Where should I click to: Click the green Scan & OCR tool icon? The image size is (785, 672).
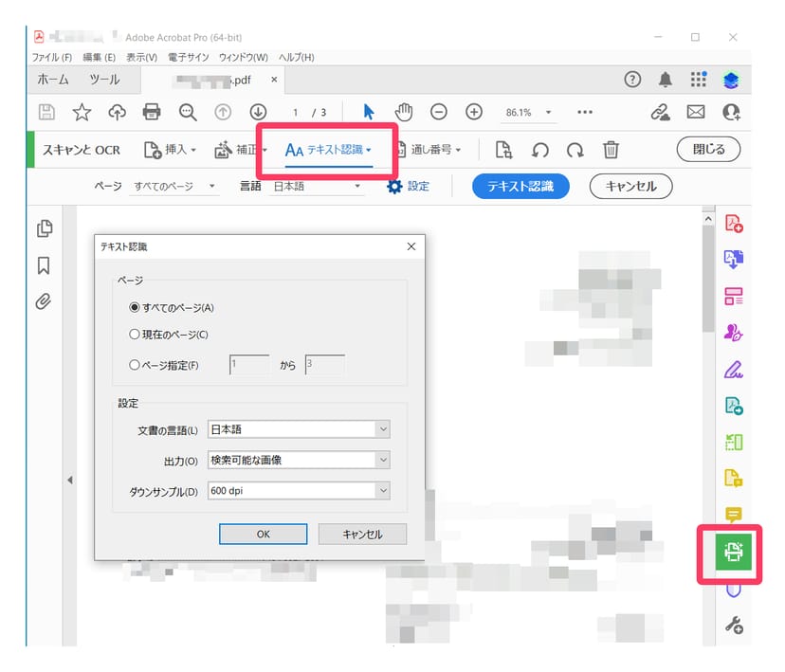tap(732, 553)
